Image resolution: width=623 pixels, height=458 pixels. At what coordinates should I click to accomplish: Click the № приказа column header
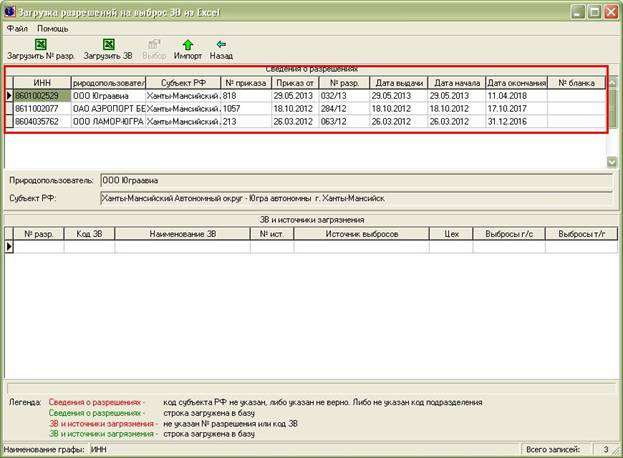(245, 81)
